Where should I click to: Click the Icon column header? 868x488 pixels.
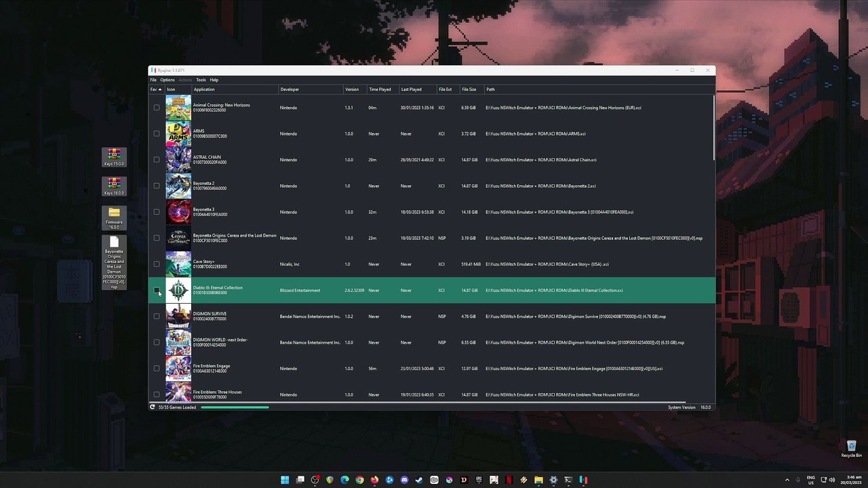[x=178, y=89]
